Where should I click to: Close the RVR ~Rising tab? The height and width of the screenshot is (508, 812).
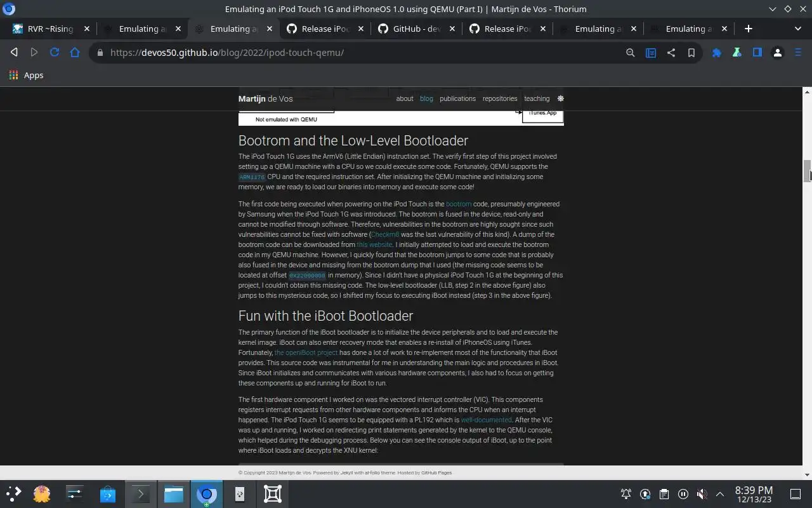87,29
